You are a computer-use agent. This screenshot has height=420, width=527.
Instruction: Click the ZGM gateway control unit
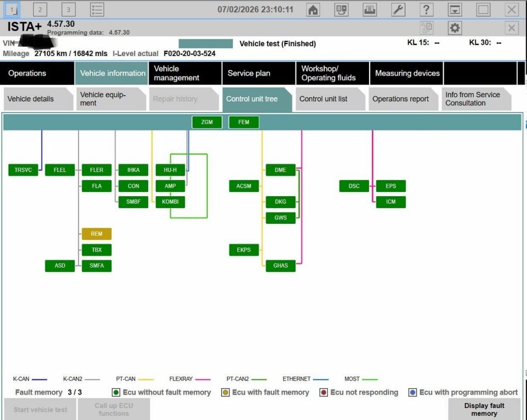point(207,122)
